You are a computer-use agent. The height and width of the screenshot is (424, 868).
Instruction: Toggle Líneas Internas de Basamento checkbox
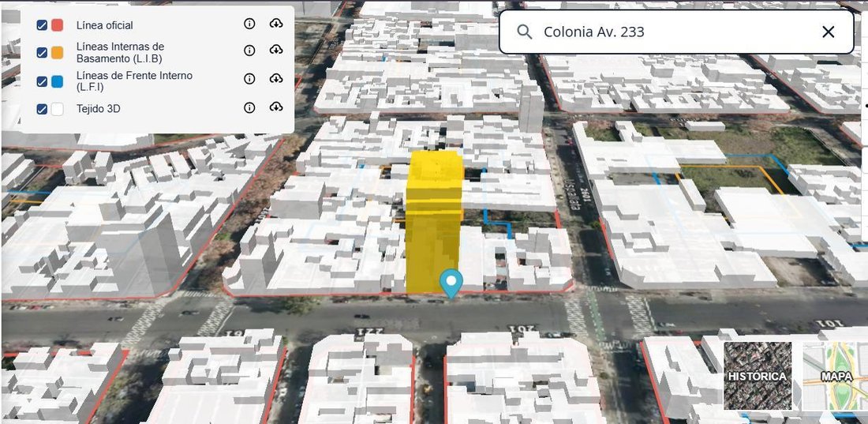click(x=42, y=53)
